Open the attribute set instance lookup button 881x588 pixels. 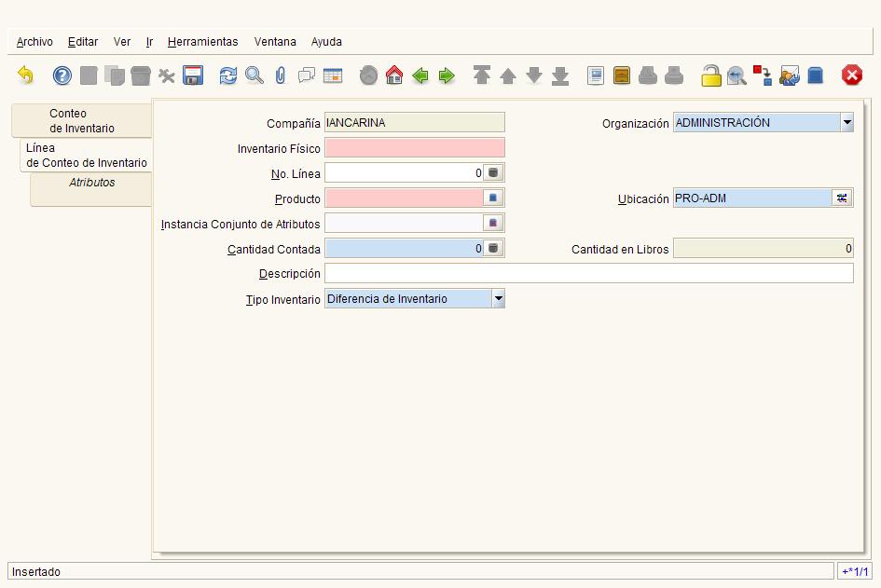[x=493, y=223]
